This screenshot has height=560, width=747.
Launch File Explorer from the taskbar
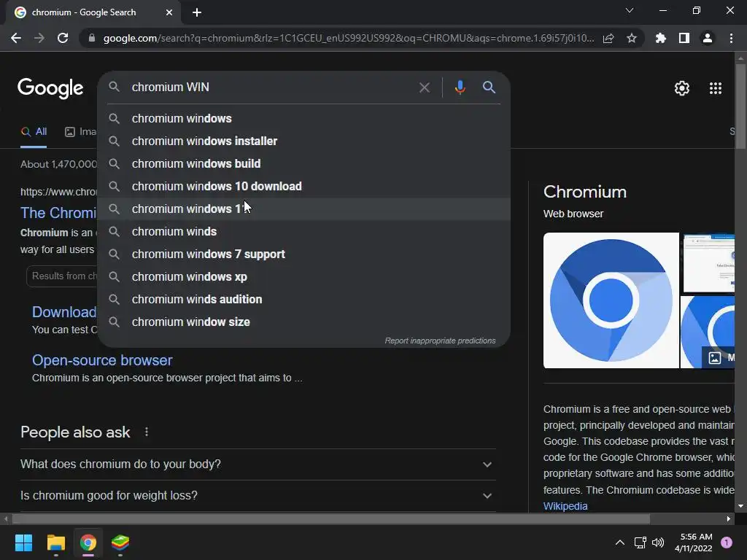[x=55, y=542]
